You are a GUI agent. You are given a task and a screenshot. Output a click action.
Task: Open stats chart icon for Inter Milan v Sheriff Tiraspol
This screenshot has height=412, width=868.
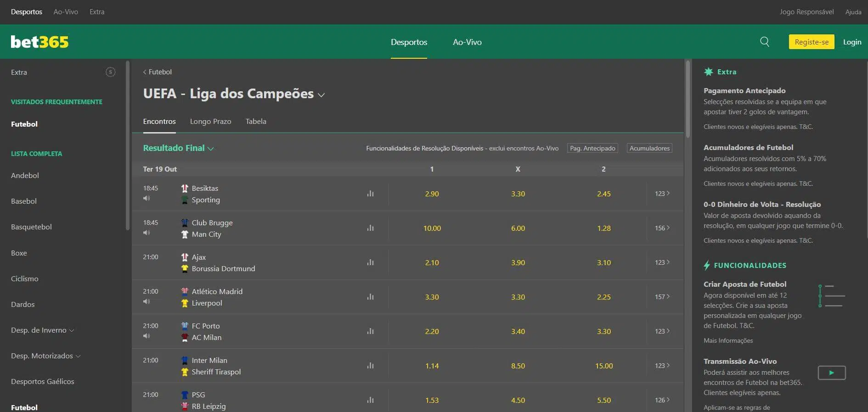(x=370, y=366)
